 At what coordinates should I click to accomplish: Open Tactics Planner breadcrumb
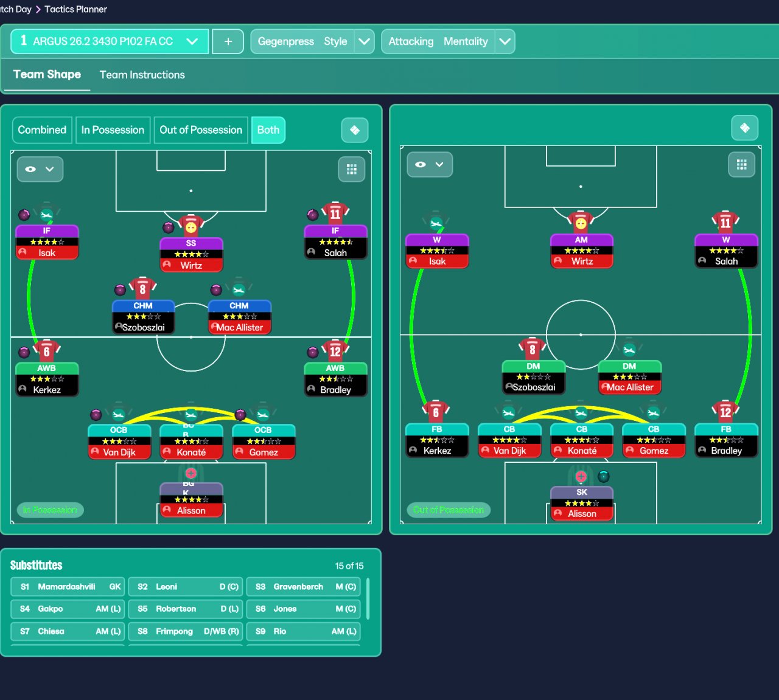point(75,9)
